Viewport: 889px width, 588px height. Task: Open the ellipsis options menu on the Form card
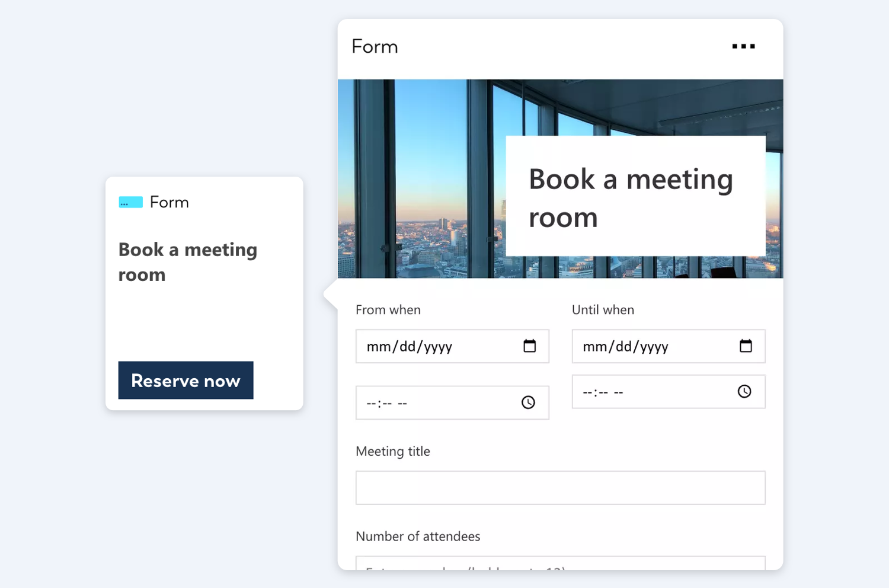point(743,46)
